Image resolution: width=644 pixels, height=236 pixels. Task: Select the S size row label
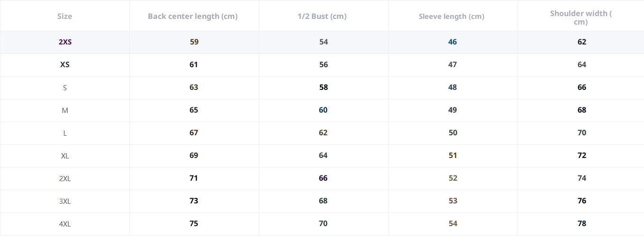tap(65, 87)
